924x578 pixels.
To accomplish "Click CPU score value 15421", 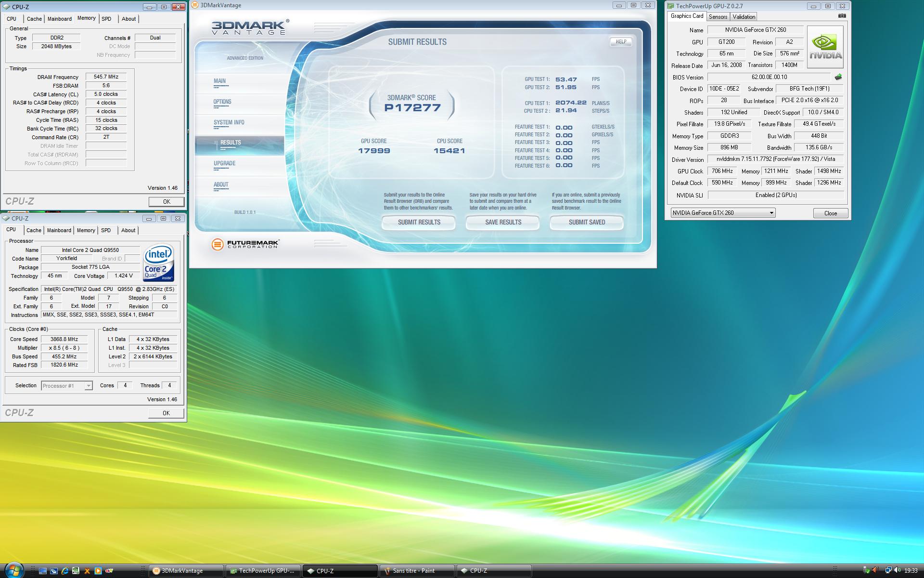I will point(449,151).
